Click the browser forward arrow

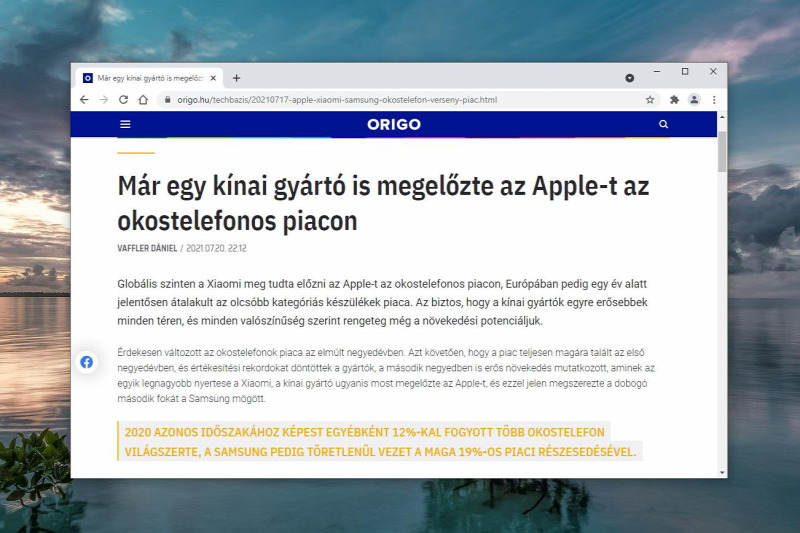coord(104,100)
